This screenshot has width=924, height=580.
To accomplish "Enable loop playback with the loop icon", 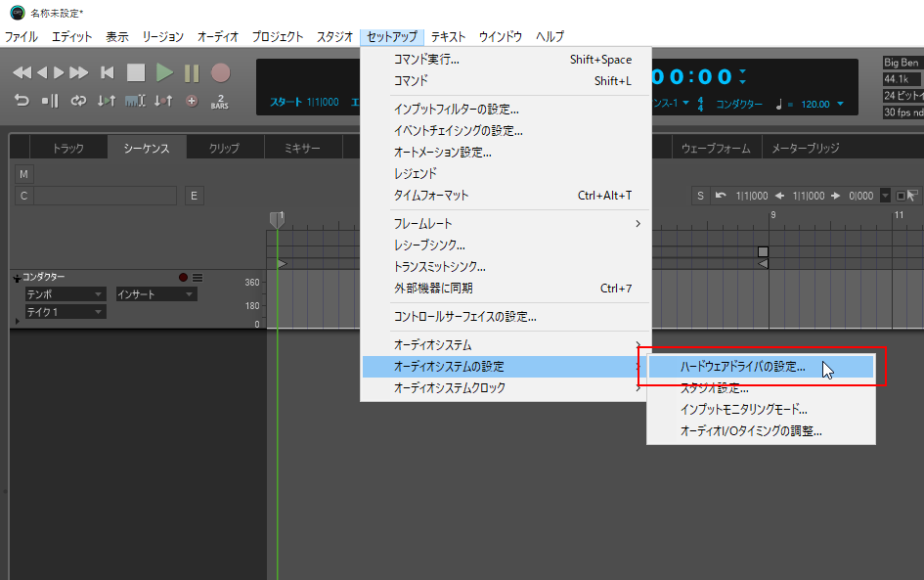I will (77, 100).
